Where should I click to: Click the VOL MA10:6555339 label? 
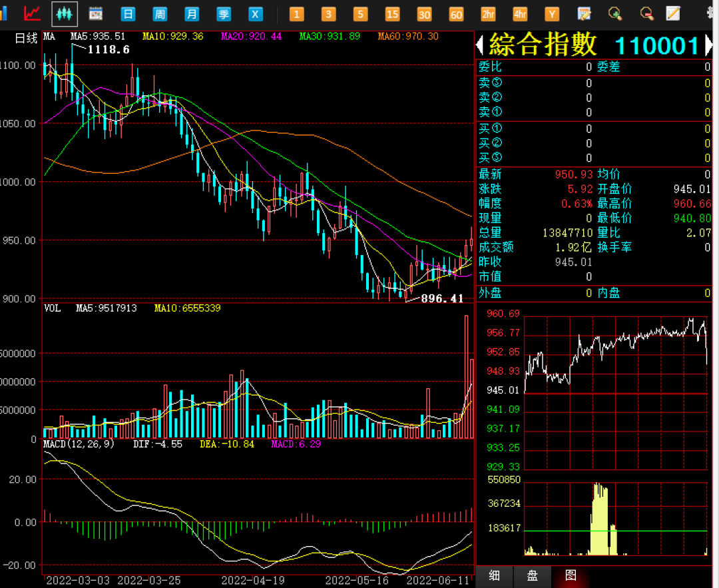pos(187,308)
